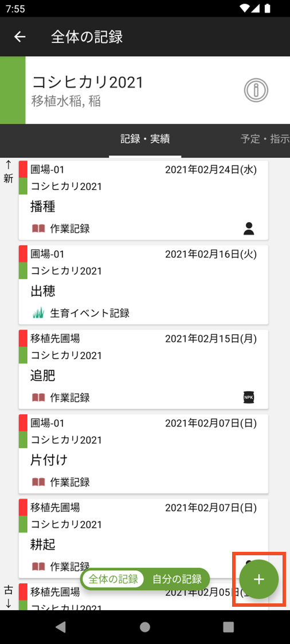Switch to the 予定・指示 tab
Viewport: 290px width, 644px height.
265,139
